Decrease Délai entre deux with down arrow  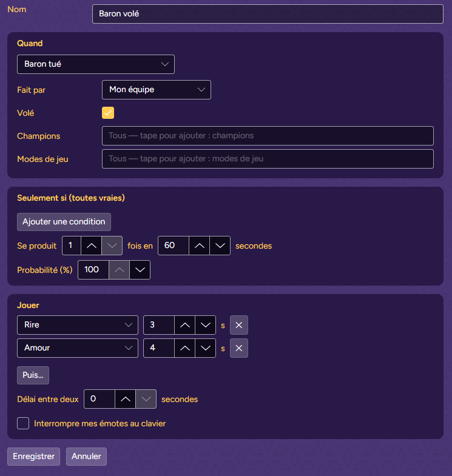(x=146, y=399)
